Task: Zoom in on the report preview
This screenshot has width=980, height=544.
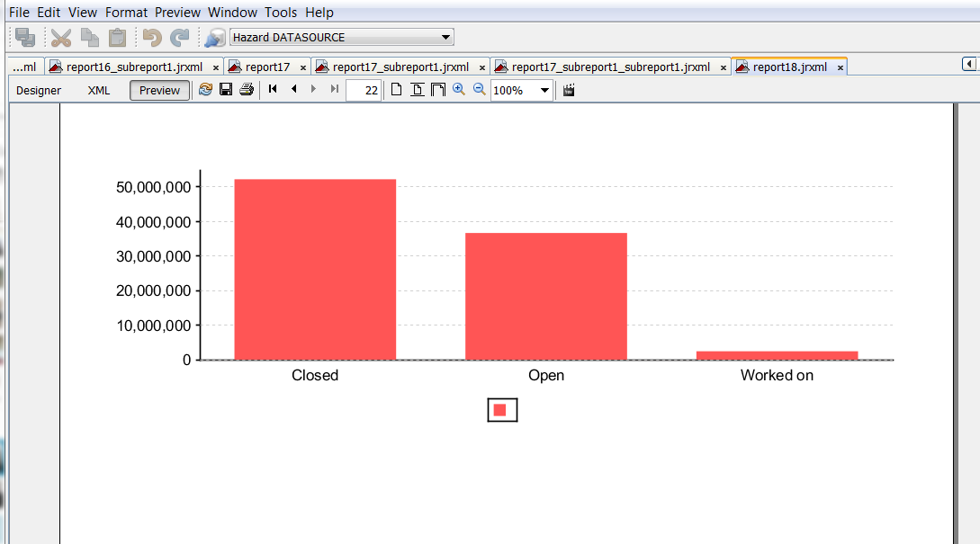Action: point(459,89)
